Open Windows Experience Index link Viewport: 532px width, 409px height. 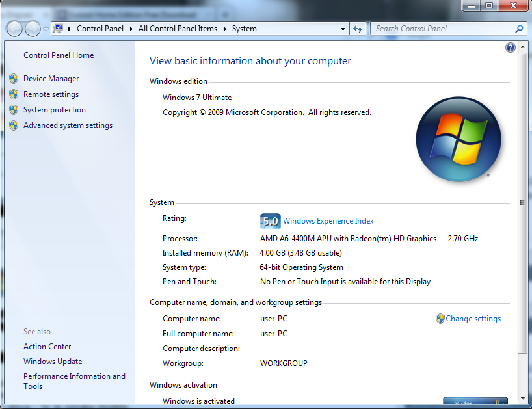pos(328,221)
